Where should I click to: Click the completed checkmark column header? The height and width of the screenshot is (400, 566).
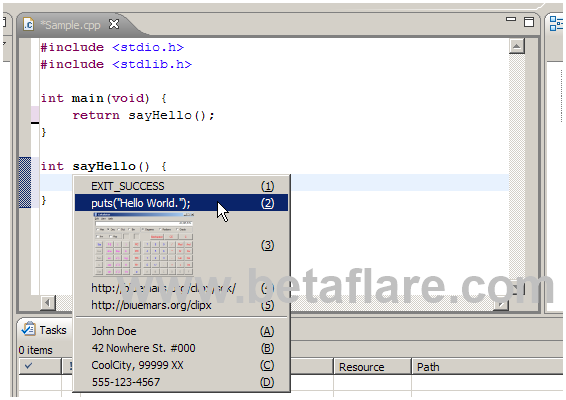point(40,366)
